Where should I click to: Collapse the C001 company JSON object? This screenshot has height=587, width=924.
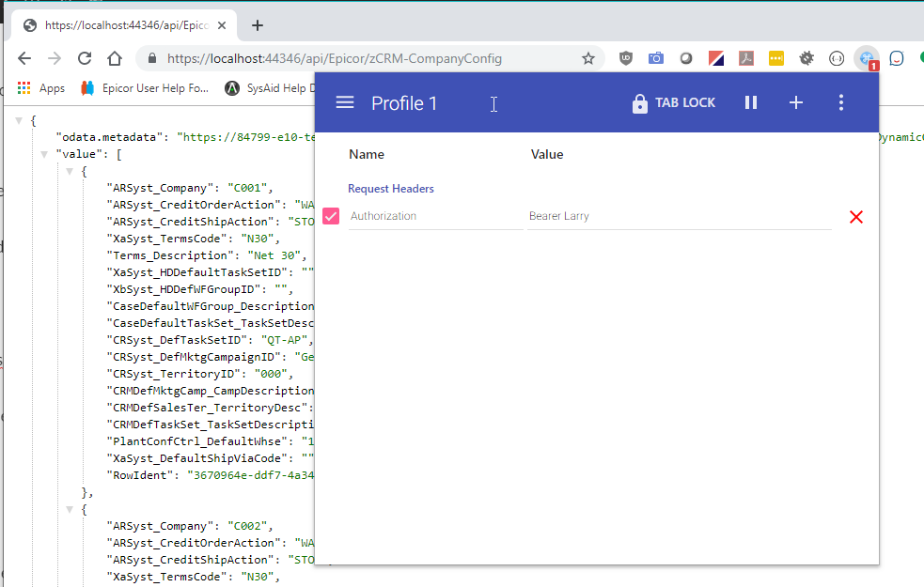point(70,171)
